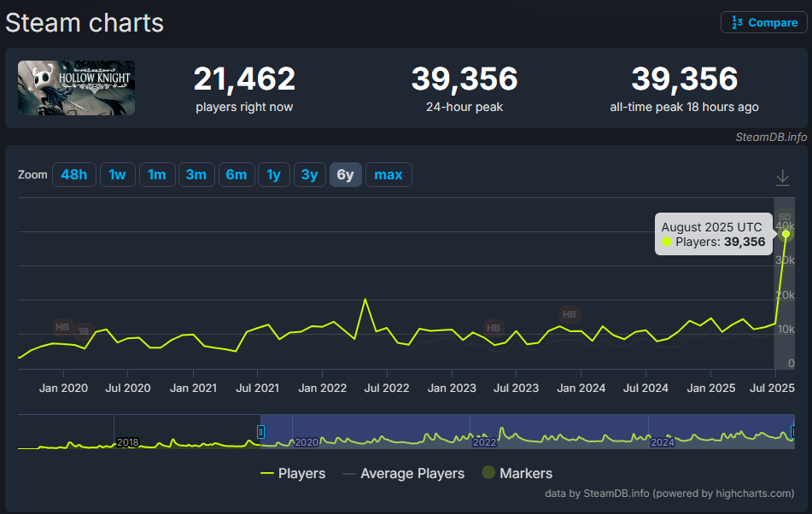Click the Jul 2025 axis label
This screenshot has width=812, height=514.
[x=772, y=388]
